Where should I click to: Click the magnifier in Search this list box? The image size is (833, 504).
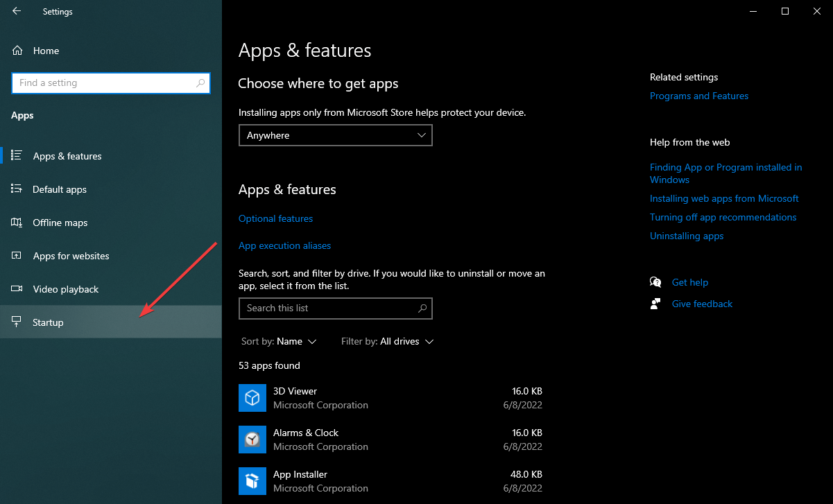423,308
